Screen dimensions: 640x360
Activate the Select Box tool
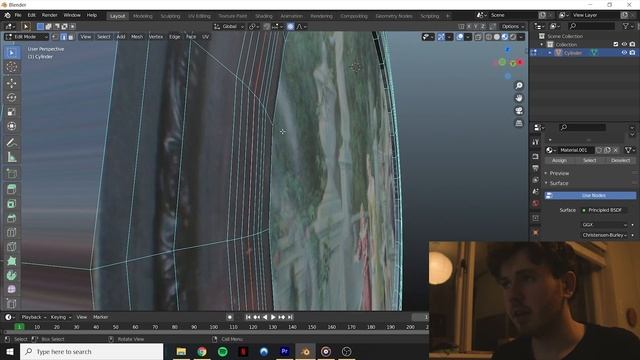11,53
